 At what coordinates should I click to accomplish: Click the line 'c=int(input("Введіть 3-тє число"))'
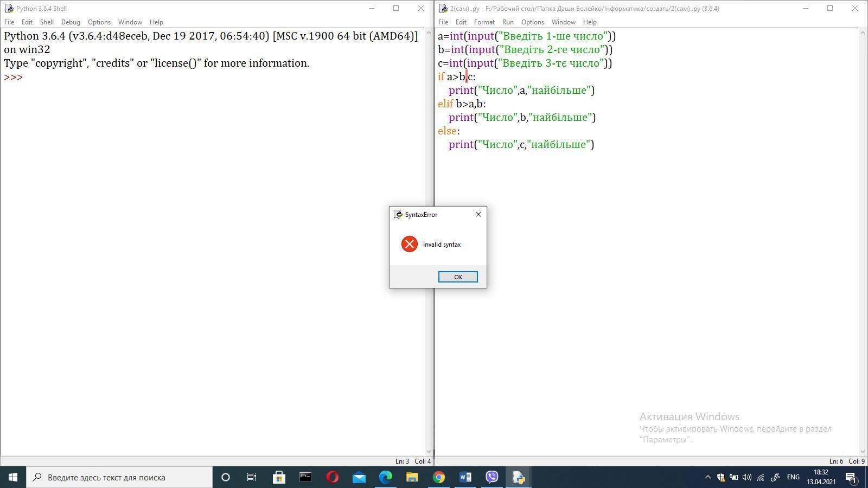(525, 63)
